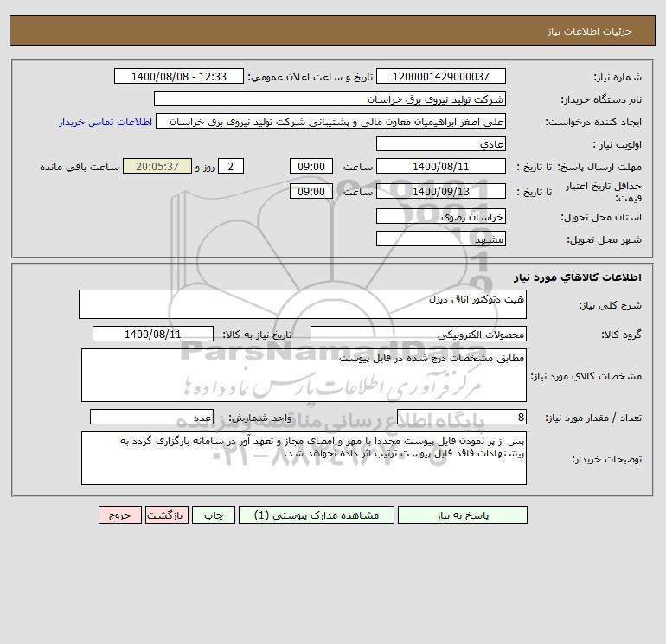
Task: Click the announcement date field 1400/08/08 - 12:33
Action: pyautogui.click(x=179, y=76)
